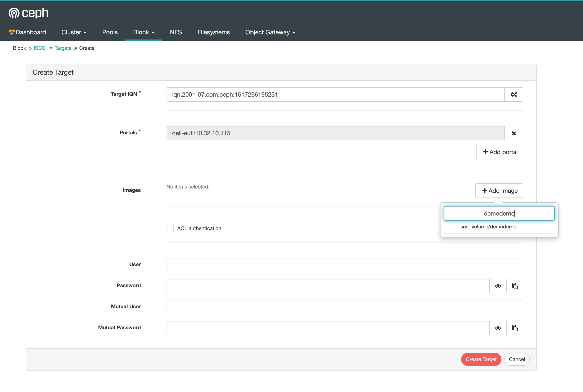The height and width of the screenshot is (392, 583).
Task: Follow the iSCSI breadcrumb link
Action: [x=40, y=48]
